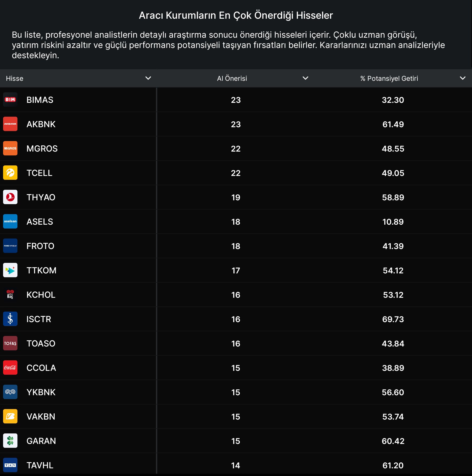This screenshot has width=472, height=476.
Task: Select the FROTO potential return value 41.39
Action: pyautogui.click(x=393, y=246)
